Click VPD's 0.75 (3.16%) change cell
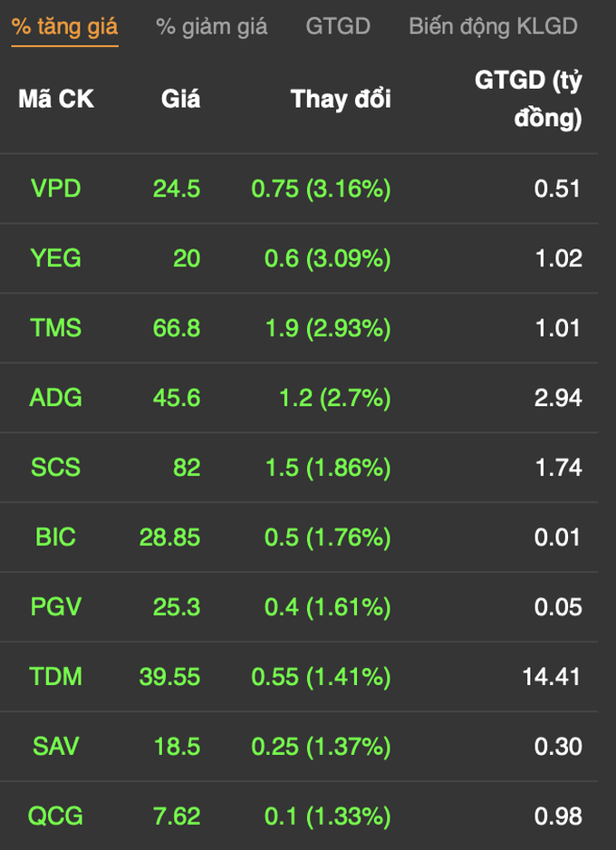616x850 pixels. [321, 188]
